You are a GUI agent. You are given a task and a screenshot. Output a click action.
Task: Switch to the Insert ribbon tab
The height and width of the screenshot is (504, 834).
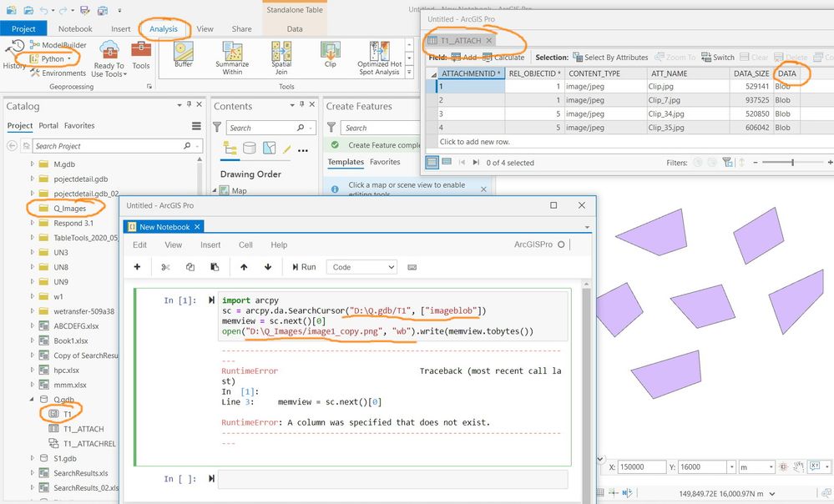coord(121,28)
